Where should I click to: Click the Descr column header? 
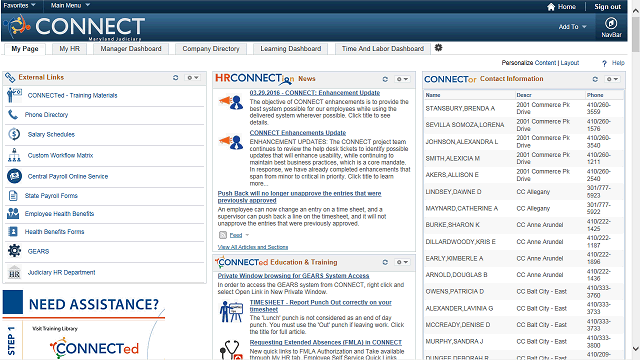tap(524, 95)
